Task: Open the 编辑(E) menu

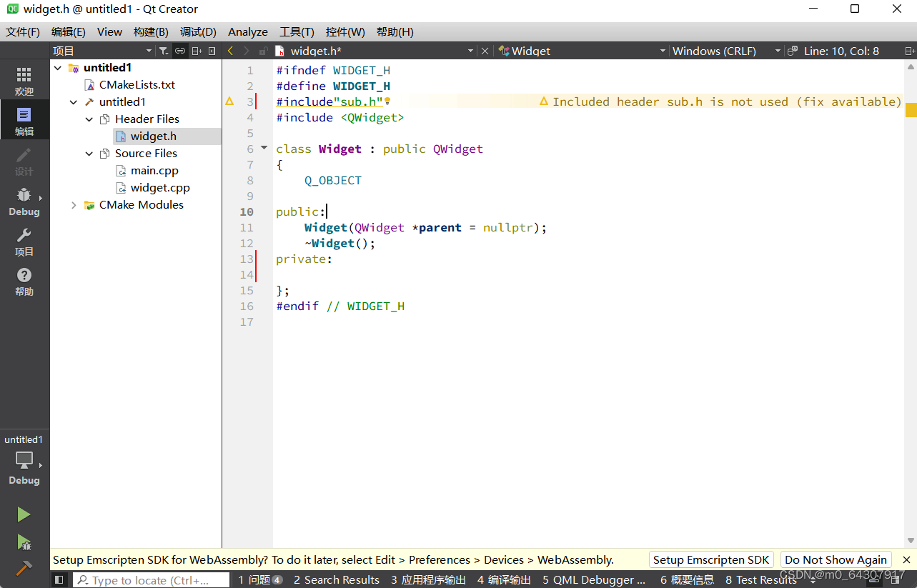Action: coord(69,32)
